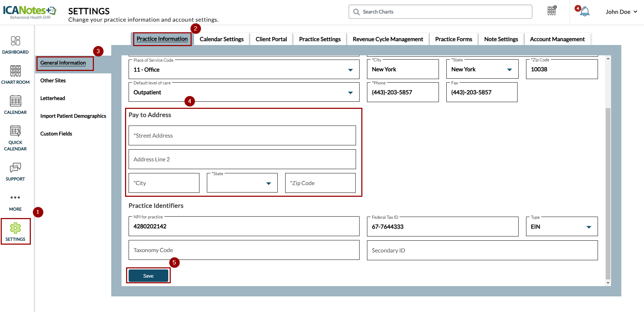Screen dimensions: 644x312
Task: Go to the Calendar sidebar icon
Action: (15, 101)
